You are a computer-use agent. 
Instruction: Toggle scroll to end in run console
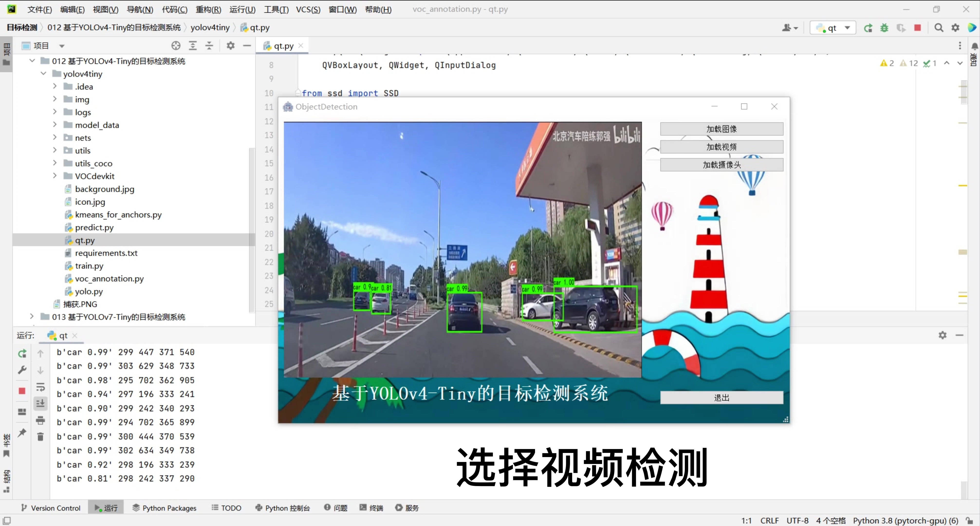pyautogui.click(x=40, y=404)
